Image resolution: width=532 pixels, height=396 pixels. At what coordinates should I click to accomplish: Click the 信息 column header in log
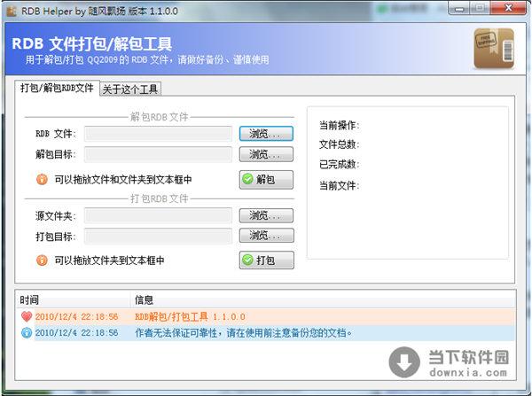(323, 299)
